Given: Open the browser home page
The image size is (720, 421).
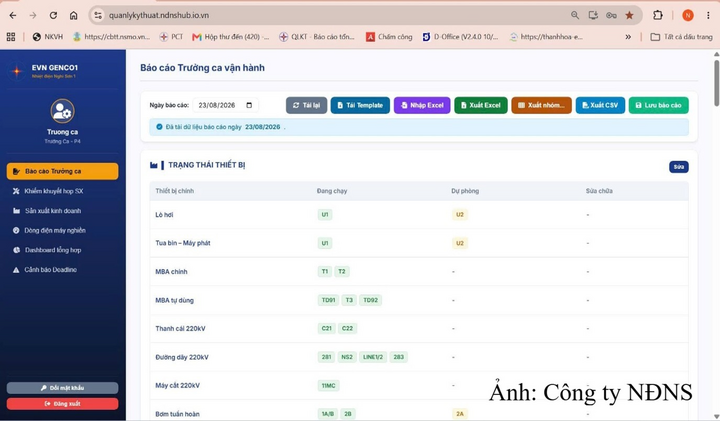Looking at the screenshot, I should pyautogui.click(x=73, y=15).
